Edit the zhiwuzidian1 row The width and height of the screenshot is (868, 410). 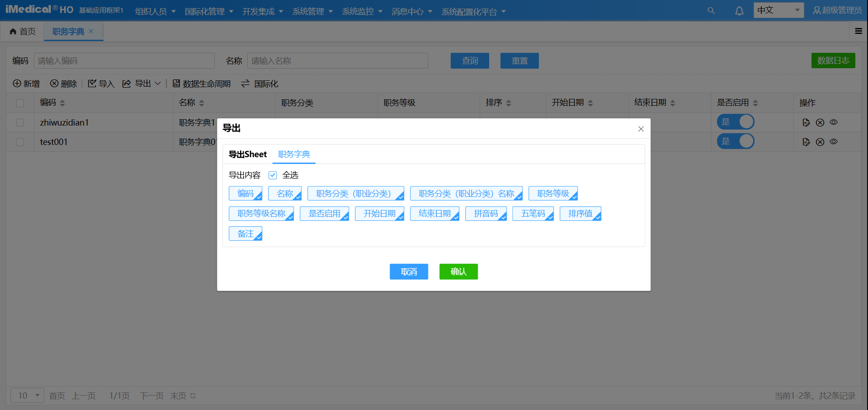click(806, 122)
